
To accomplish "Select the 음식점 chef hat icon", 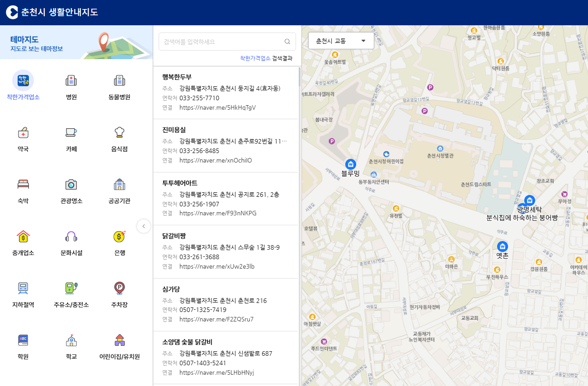I will click(119, 133).
